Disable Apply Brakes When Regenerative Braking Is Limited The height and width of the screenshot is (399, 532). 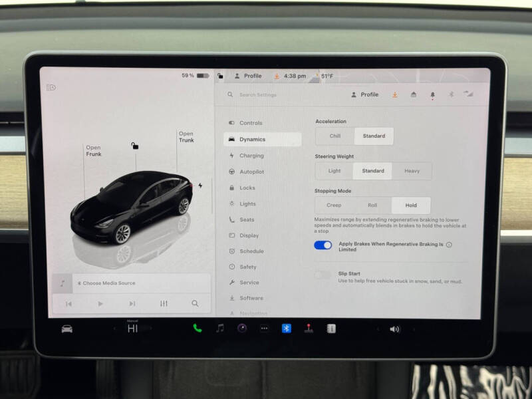[322, 245]
